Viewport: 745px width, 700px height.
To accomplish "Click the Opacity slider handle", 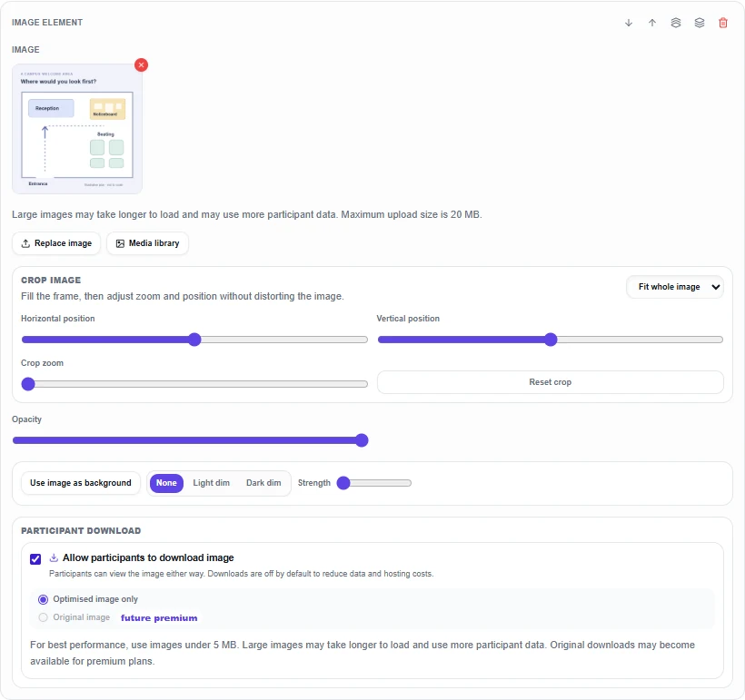I will 362,440.
